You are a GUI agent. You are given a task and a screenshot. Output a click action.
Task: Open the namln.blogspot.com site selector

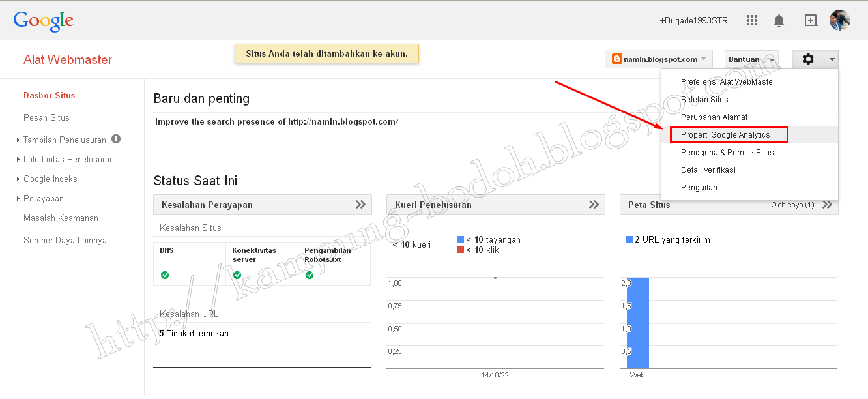[659, 59]
